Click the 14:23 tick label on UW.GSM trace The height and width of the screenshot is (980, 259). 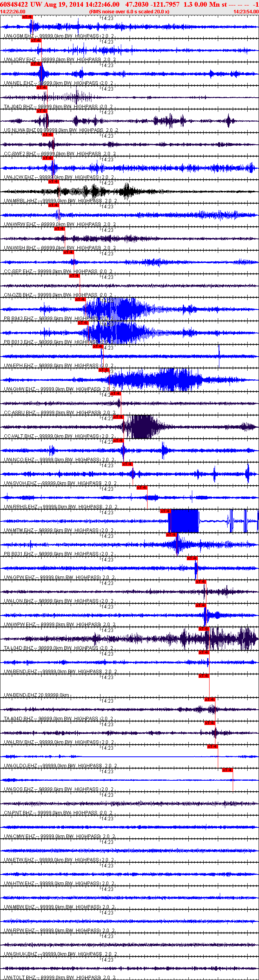coord(107,18)
